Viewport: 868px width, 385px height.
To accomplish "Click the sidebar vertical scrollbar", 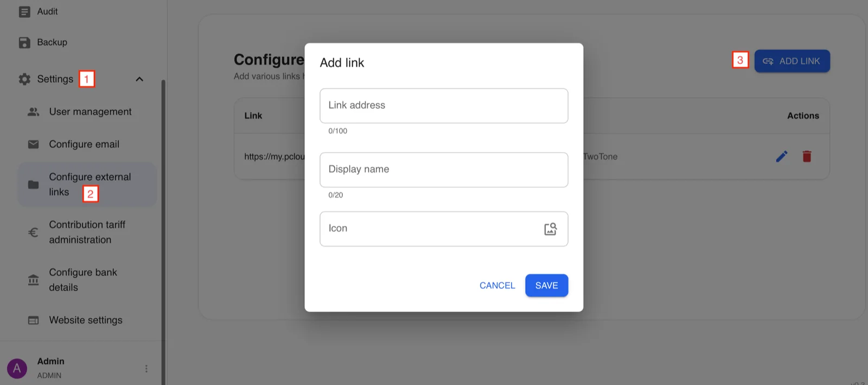I will tap(163, 232).
